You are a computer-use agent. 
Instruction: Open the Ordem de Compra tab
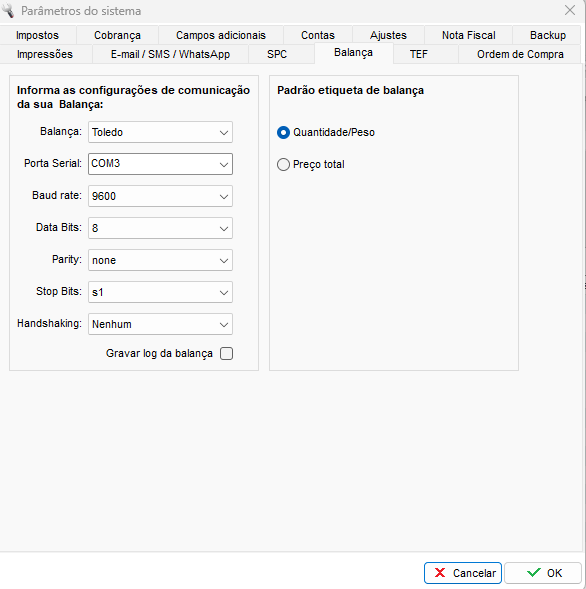[520, 54]
